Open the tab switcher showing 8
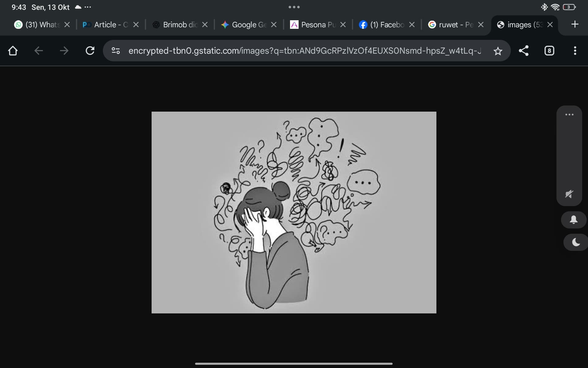The image size is (588, 368). (549, 51)
